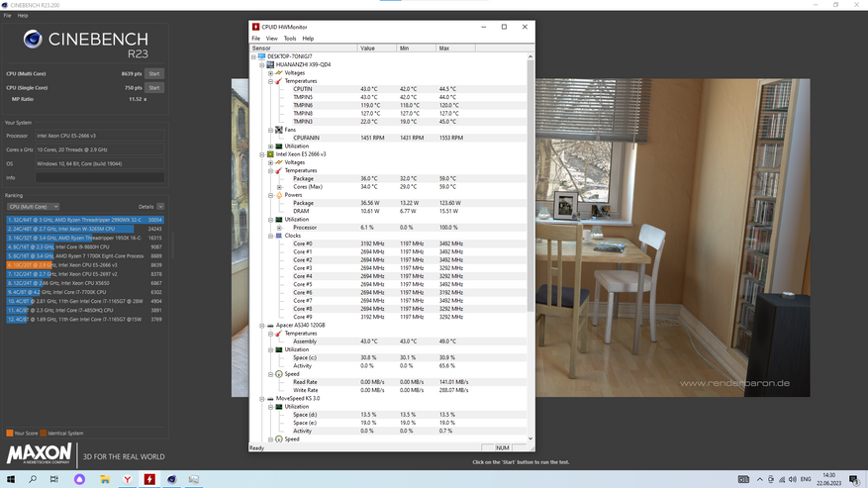The height and width of the screenshot is (488, 868).
Task: Open the Tools menu in HWMonitor
Action: coord(290,39)
